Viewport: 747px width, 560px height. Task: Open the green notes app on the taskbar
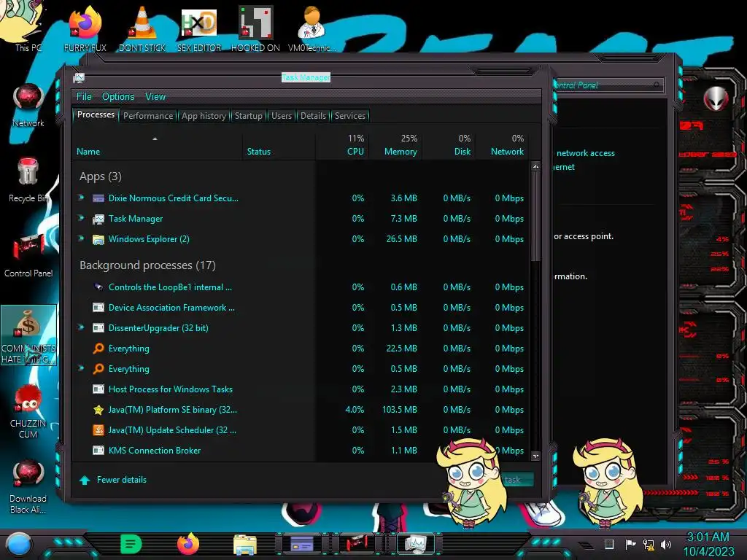(x=131, y=544)
